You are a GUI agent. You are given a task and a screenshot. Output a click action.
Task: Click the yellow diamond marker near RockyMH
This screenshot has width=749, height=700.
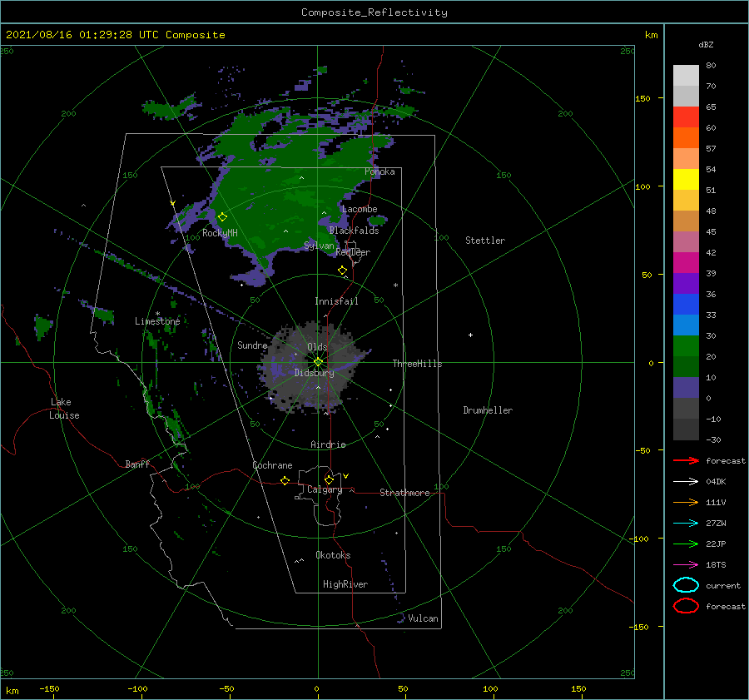(222, 217)
